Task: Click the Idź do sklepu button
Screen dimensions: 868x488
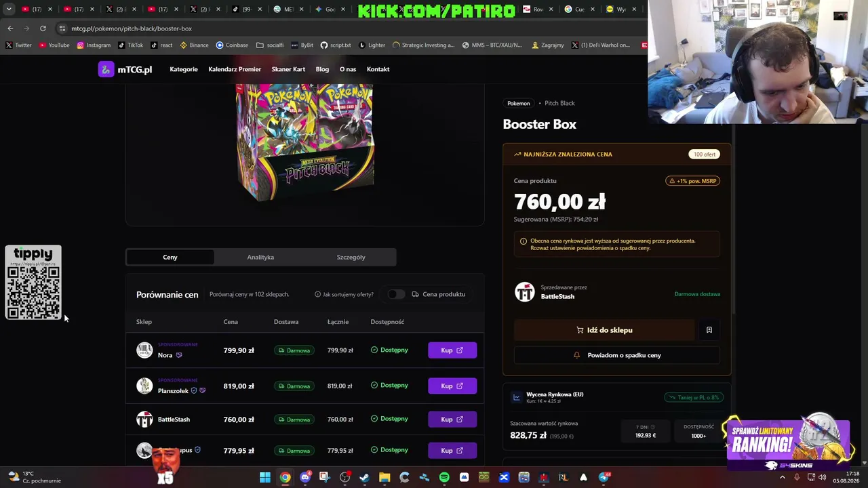Action: pyautogui.click(x=604, y=330)
